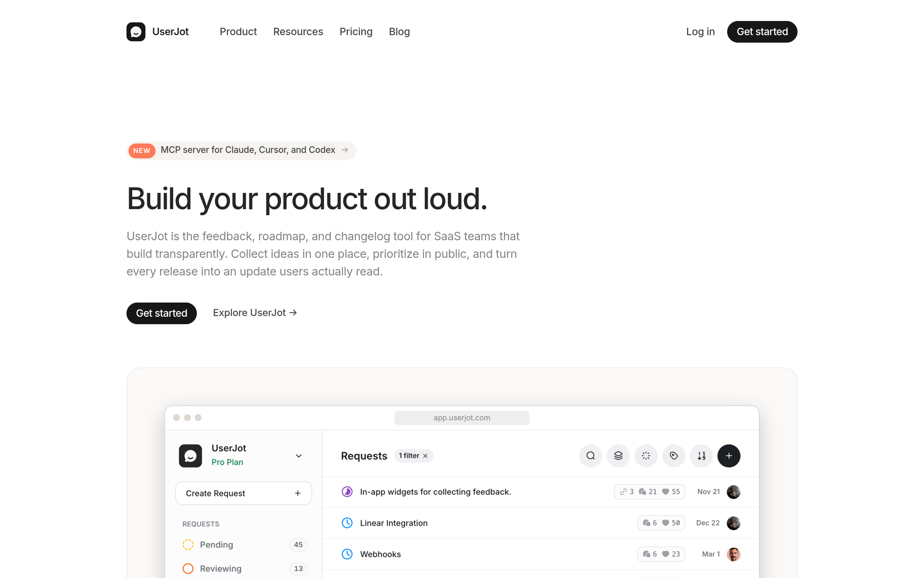Click the comments icon on In-app widgets row
The width and height of the screenshot is (924, 578).
[x=642, y=492]
